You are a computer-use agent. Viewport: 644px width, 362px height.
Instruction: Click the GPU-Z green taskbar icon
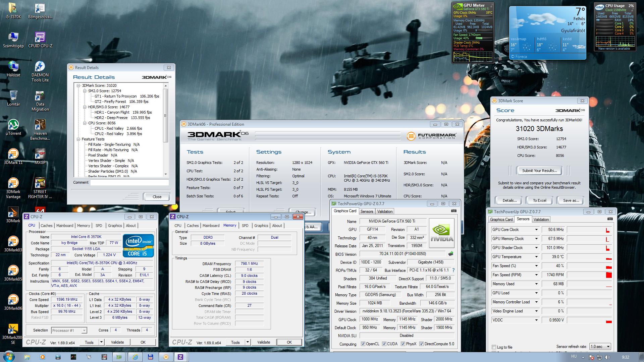119,357
